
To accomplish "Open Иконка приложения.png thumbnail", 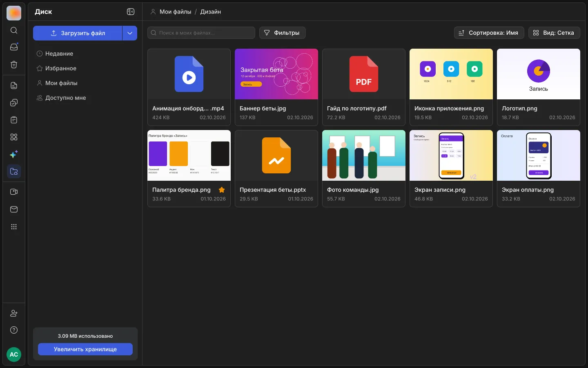I will tap(451, 74).
